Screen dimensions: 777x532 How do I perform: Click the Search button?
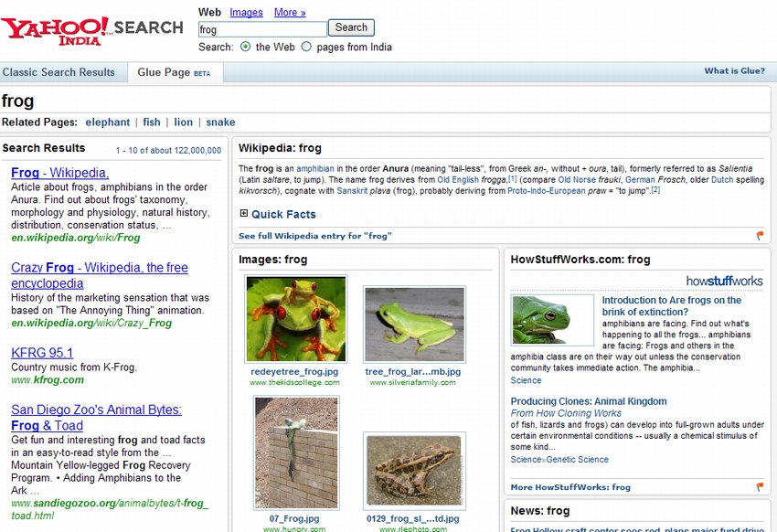tap(351, 27)
